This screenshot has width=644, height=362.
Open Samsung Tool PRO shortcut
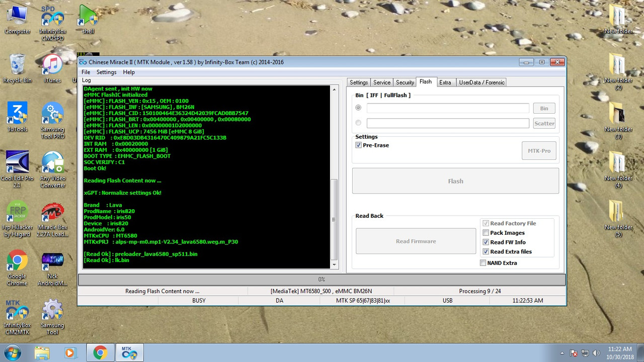pyautogui.click(x=52, y=121)
